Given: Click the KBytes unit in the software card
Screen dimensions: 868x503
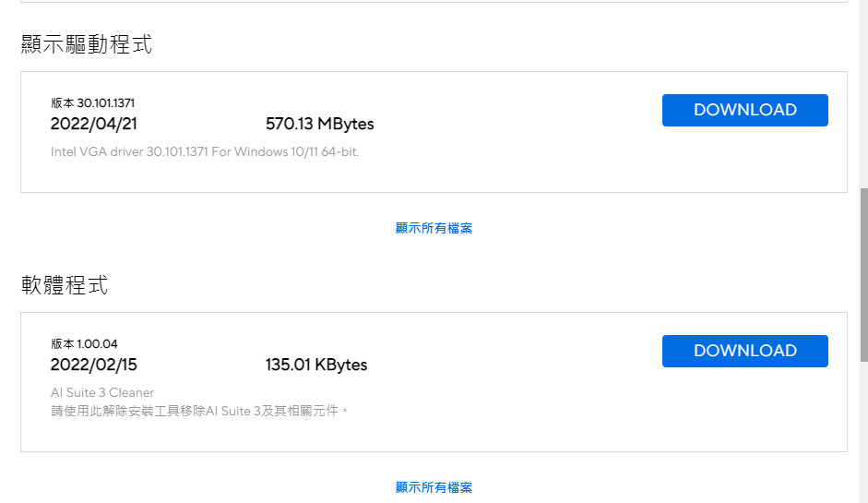Looking at the screenshot, I should pyautogui.click(x=341, y=365).
